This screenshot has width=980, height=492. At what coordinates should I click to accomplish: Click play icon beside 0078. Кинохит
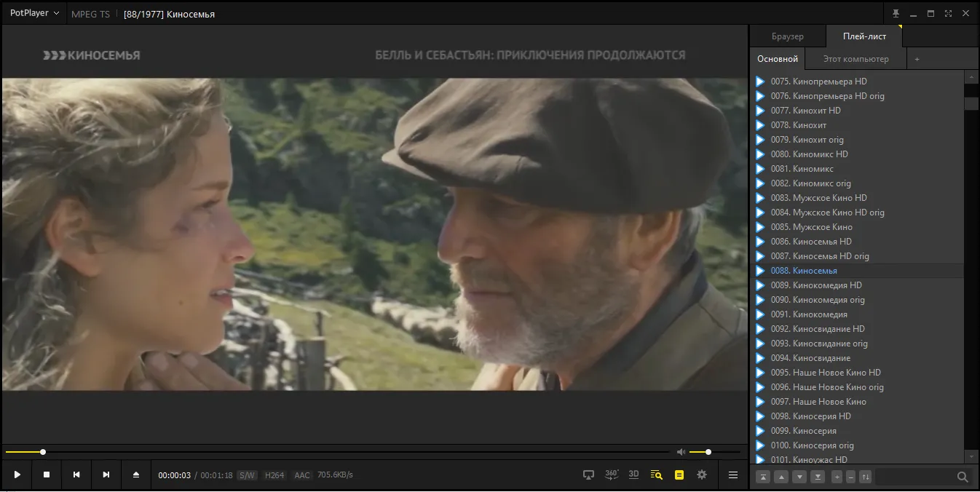(x=760, y=125)
